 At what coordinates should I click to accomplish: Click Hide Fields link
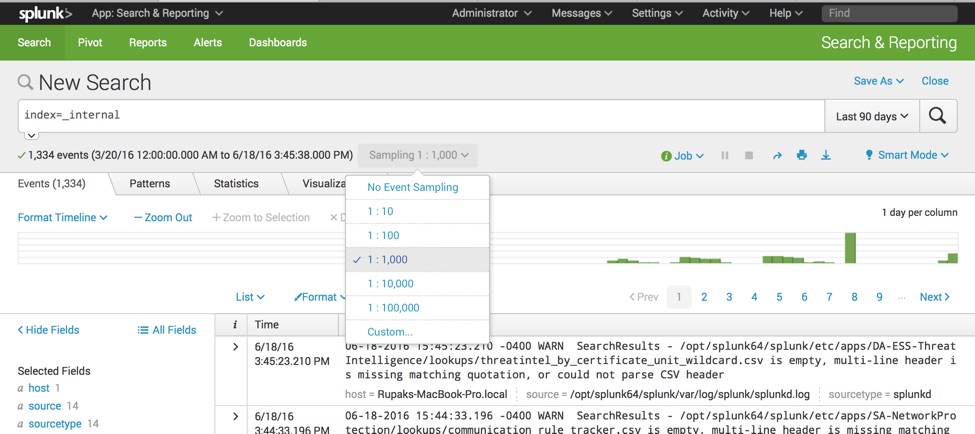coord(49,330)
